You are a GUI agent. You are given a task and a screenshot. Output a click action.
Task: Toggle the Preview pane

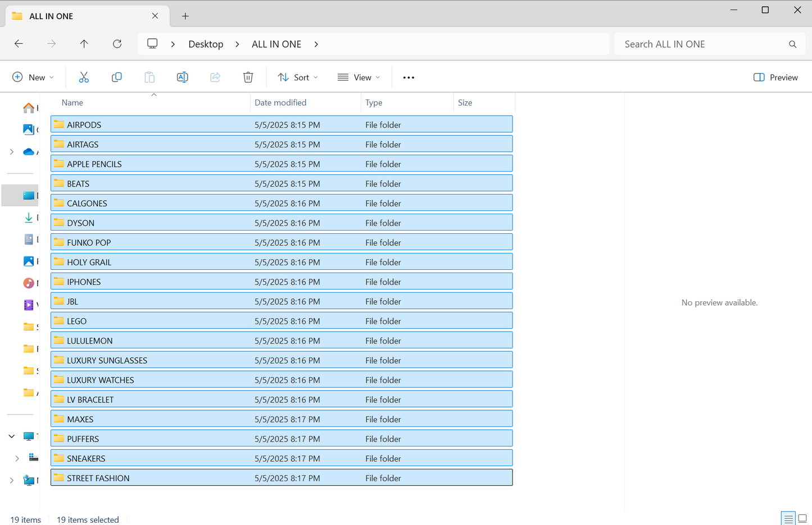coord(775,78)
